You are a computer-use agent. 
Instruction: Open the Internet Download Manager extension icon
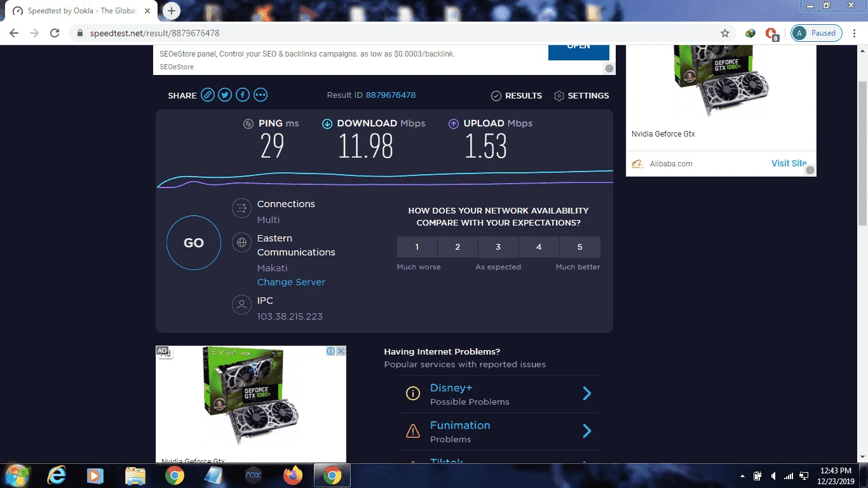pos(750,33)
